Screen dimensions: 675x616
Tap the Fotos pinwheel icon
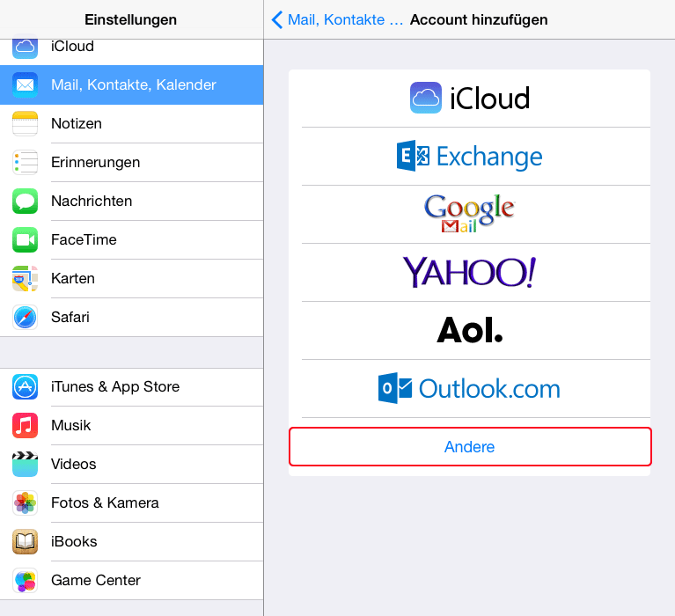[25, 502]
